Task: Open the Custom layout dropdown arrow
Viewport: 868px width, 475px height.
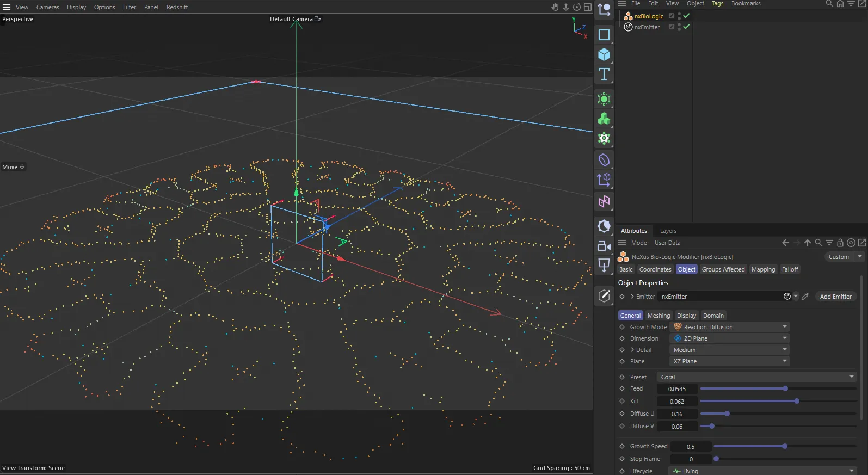Action: [860, 257]
